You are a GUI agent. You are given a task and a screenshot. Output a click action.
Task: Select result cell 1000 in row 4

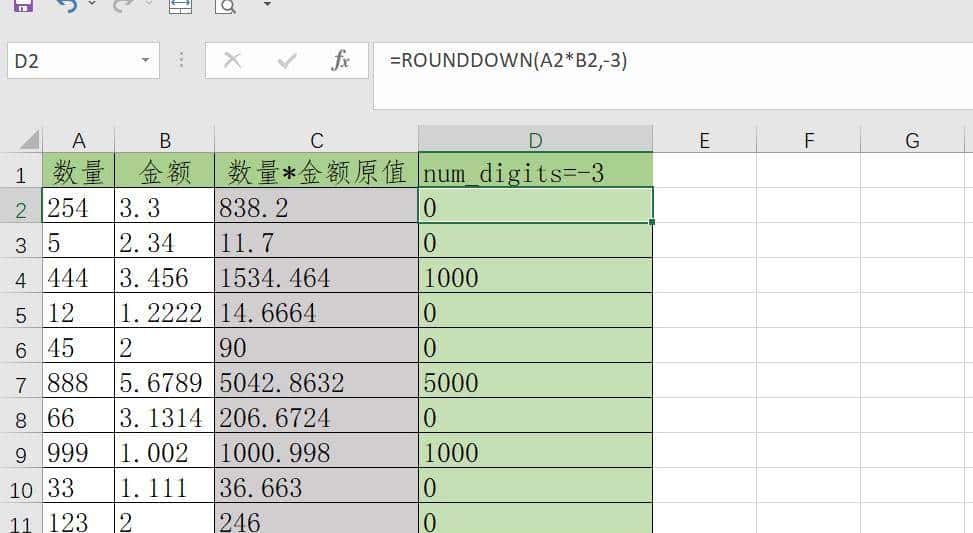click(x=536, y=275)
